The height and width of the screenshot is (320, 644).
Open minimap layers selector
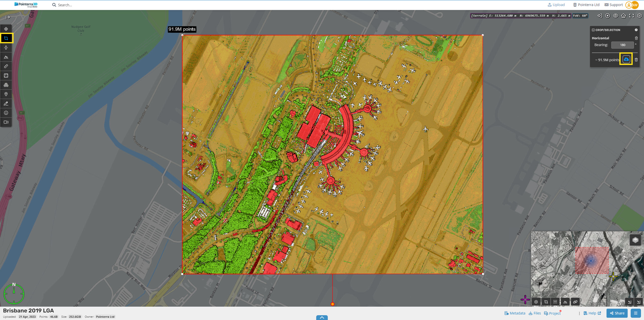pos(635,240)
